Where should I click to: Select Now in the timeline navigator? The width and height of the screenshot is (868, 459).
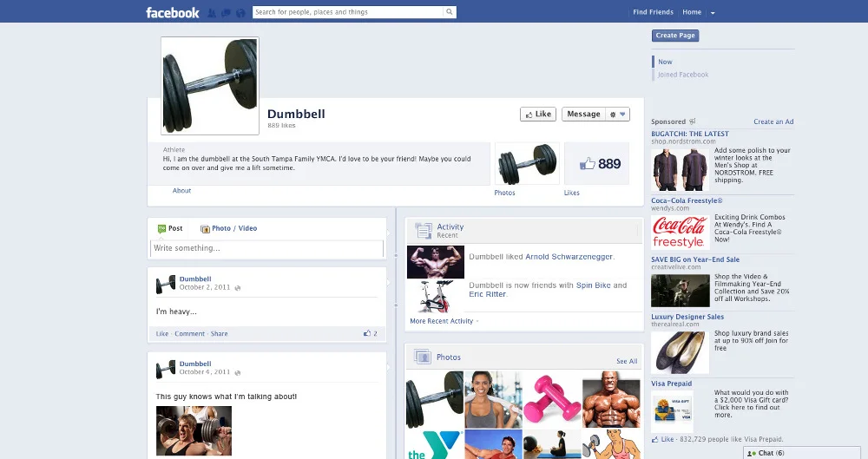point(665,62)
